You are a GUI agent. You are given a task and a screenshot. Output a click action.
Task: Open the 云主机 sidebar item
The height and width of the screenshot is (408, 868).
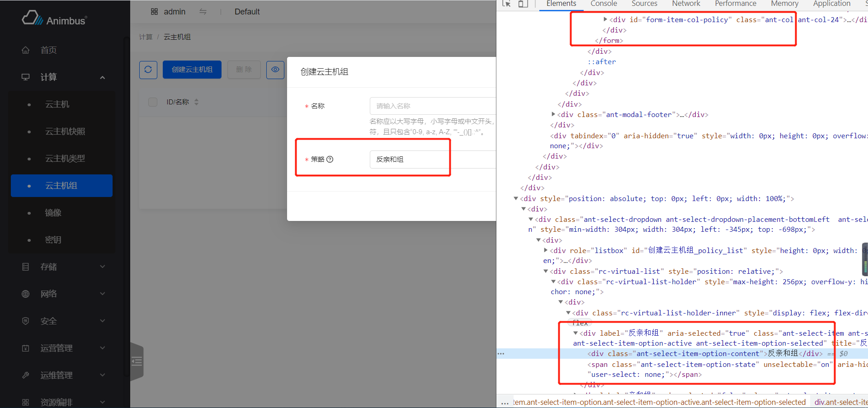point(57,104)
